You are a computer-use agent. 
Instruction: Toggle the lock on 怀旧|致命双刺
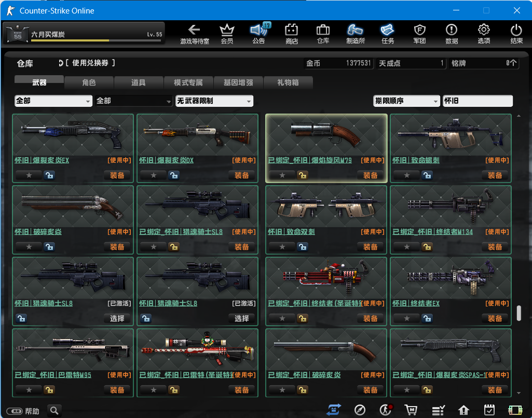tap(302, 247)
